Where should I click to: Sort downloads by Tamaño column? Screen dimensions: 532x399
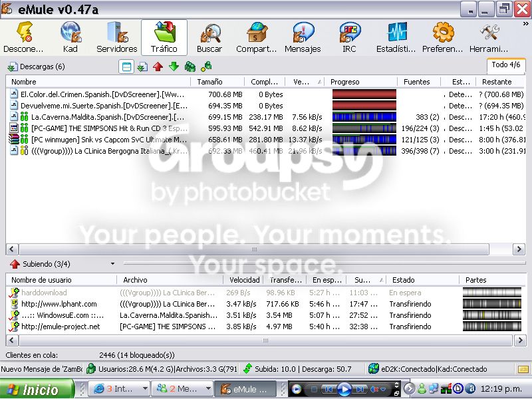[217, 82]
